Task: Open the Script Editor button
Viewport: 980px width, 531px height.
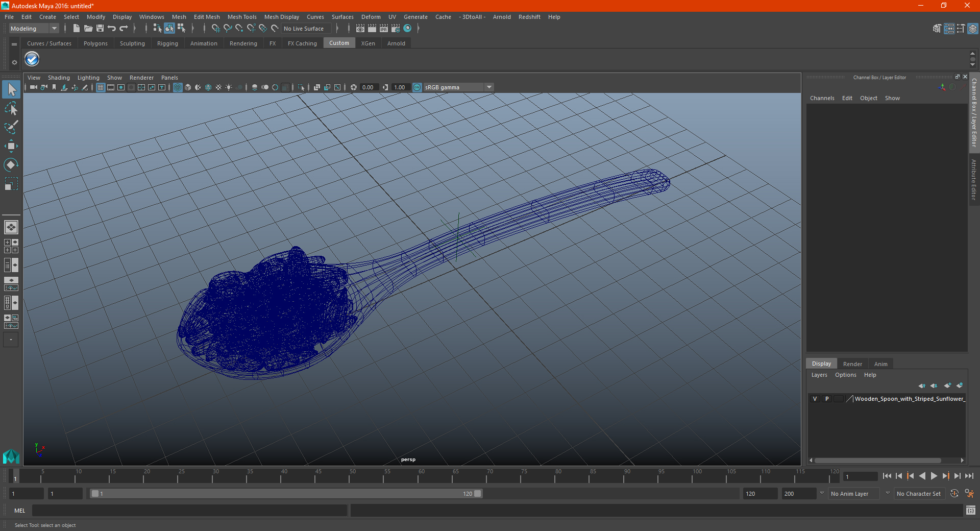Action: [971, 511]
